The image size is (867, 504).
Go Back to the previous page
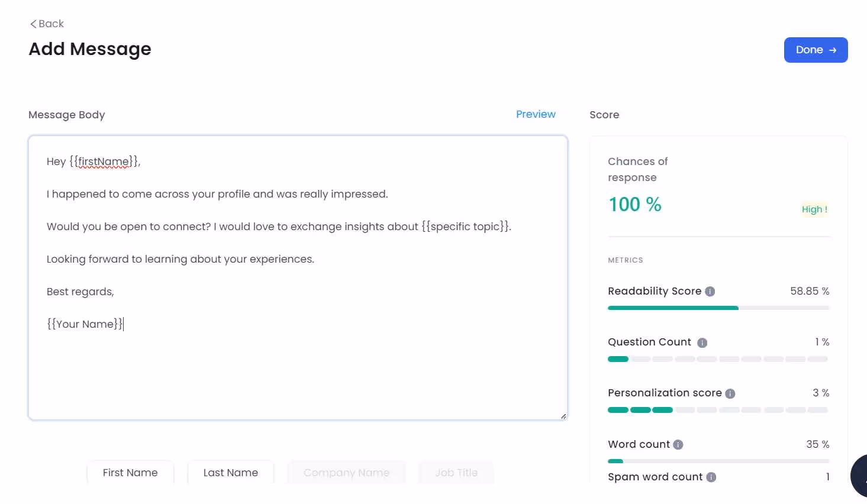(48, 24)
